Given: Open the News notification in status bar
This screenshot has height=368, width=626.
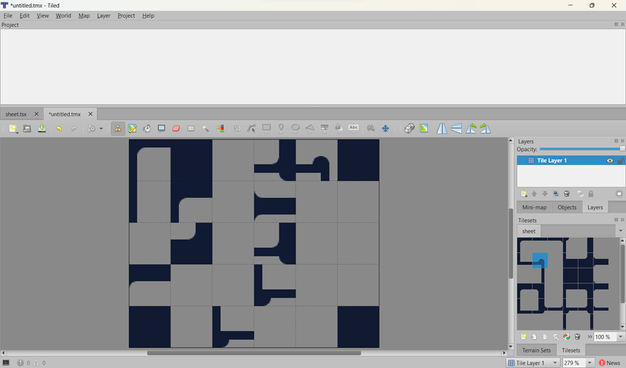Looking at the screenshot, I should [x=610, y=363].
